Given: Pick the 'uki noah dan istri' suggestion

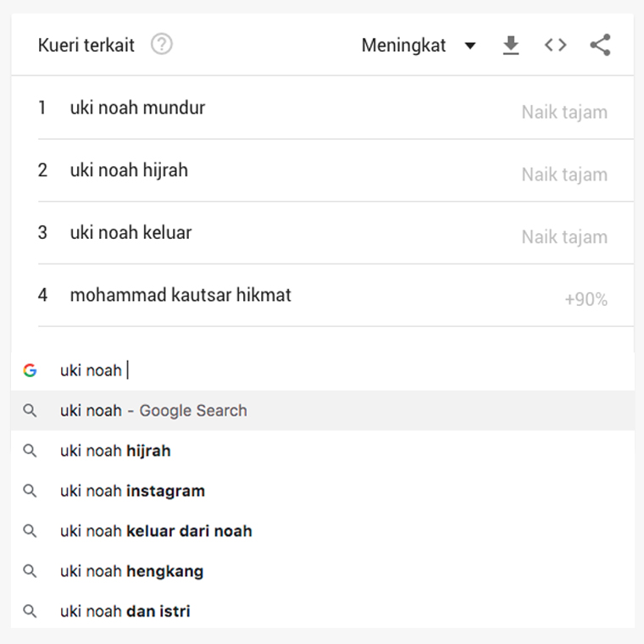Looking at the screenshot, I should [x=125, y=611].
